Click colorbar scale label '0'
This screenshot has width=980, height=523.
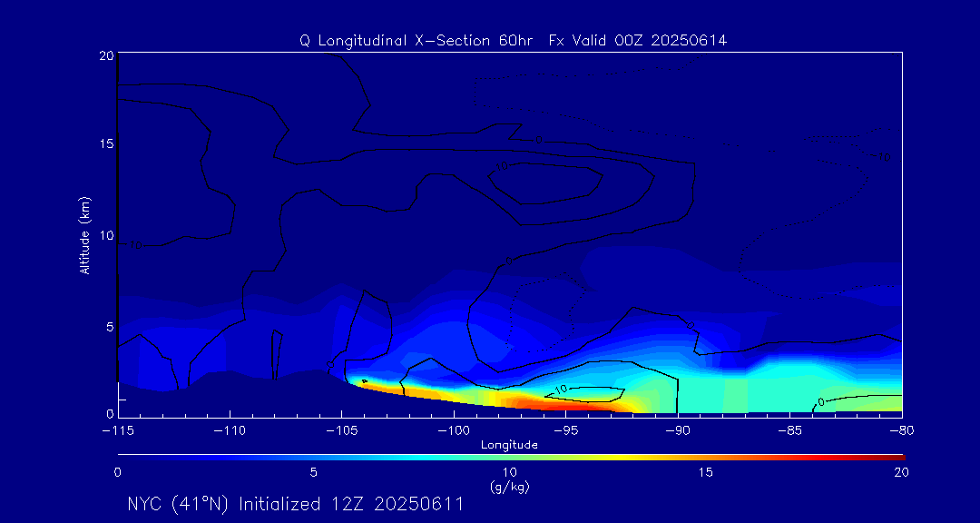point(117,472)
